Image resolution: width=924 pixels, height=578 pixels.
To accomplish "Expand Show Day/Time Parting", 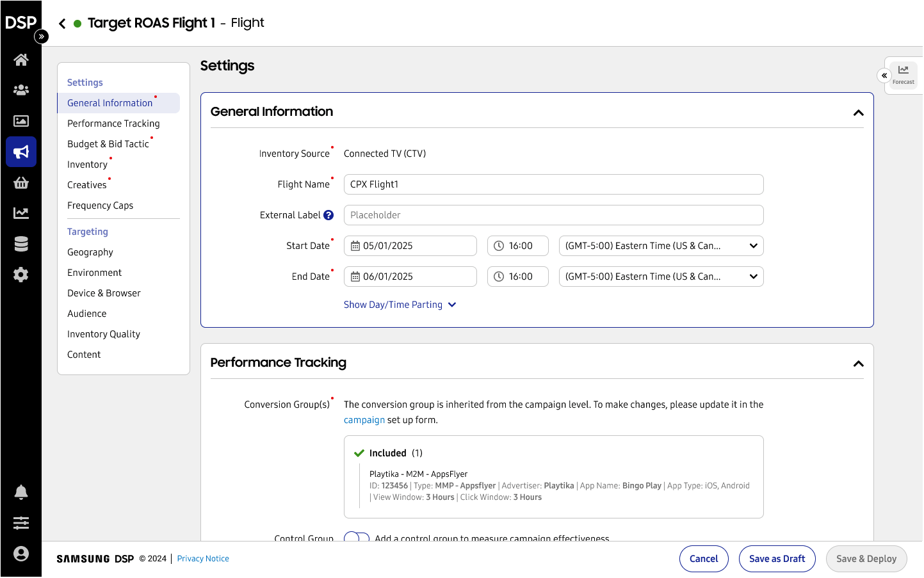I will pyautogui.click(x=400, y=305).
